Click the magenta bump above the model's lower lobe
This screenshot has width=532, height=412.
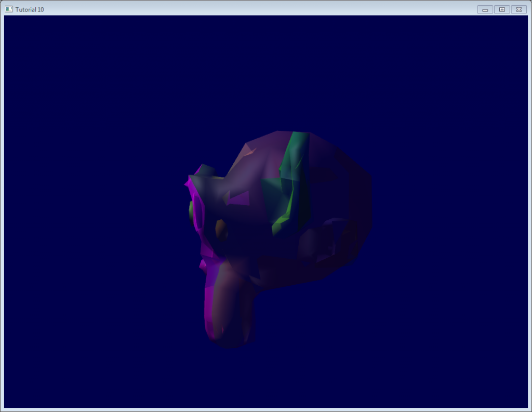pos(203,265)
